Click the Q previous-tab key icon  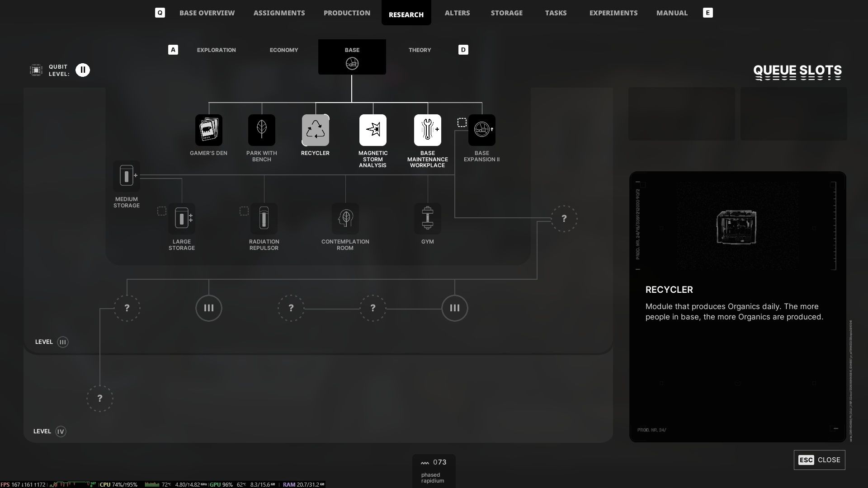[160, 13]
